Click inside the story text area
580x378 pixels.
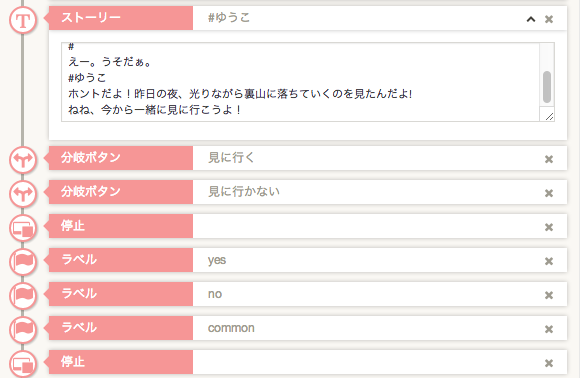pos(300,82)
